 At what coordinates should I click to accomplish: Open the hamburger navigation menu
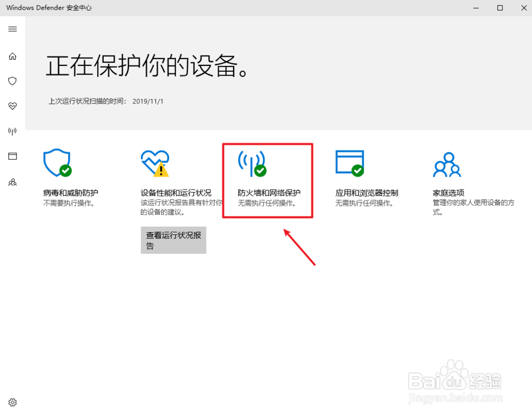tap(13, 29)
